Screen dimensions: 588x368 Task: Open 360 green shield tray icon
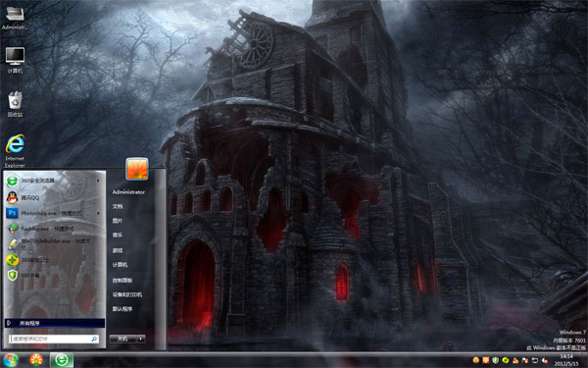point(495,360)
